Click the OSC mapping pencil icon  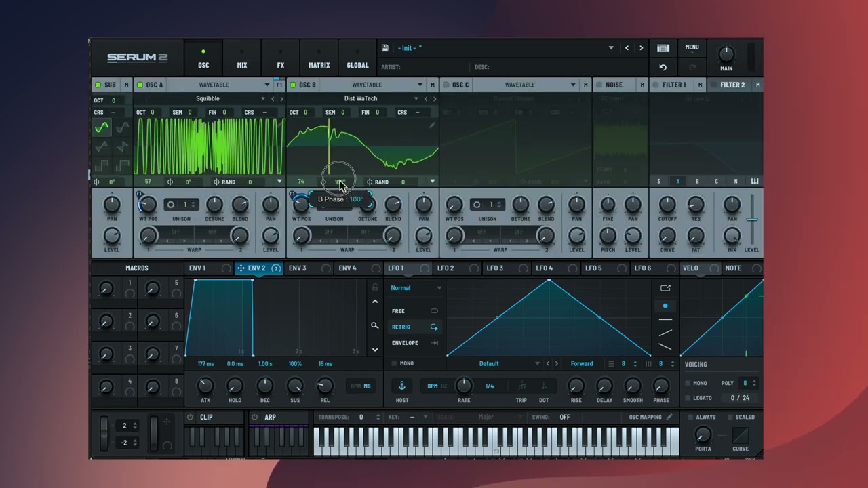[x=669, y=417]
